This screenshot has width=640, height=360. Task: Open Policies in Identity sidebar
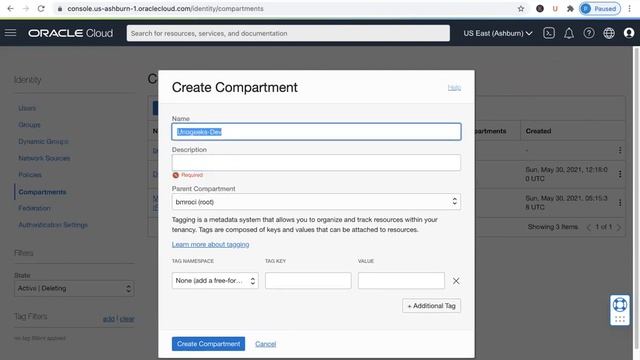pos(30,175)
